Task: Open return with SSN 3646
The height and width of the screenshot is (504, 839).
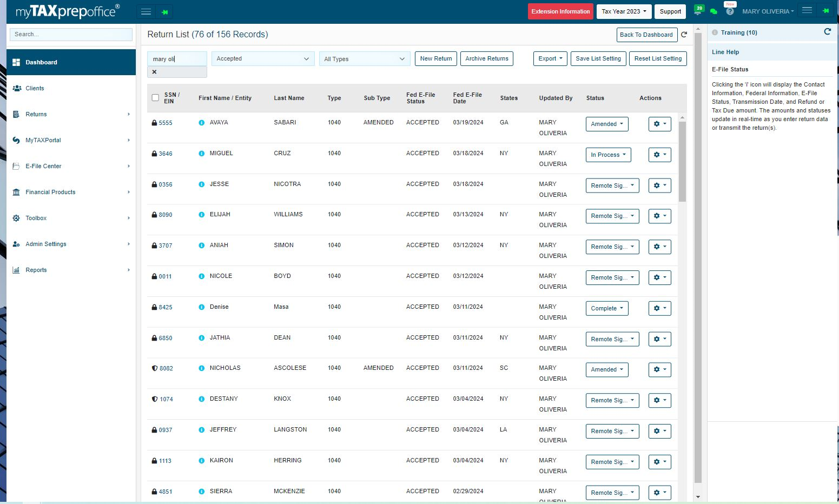Action: tap(166, 154)
